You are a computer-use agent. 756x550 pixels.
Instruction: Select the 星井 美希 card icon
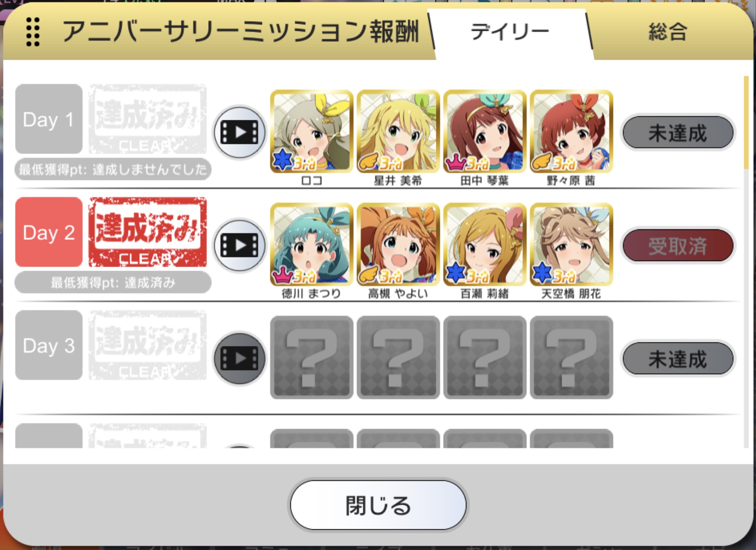398,132
